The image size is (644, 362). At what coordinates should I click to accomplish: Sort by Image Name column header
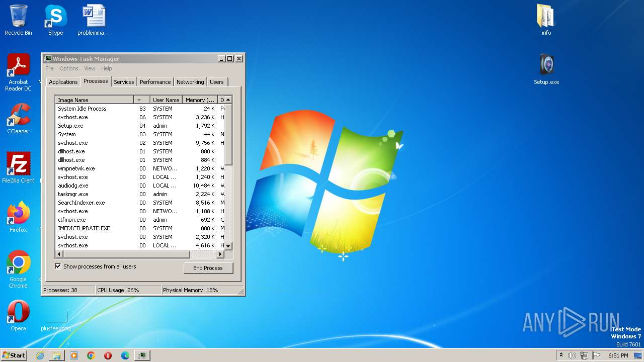95,100
